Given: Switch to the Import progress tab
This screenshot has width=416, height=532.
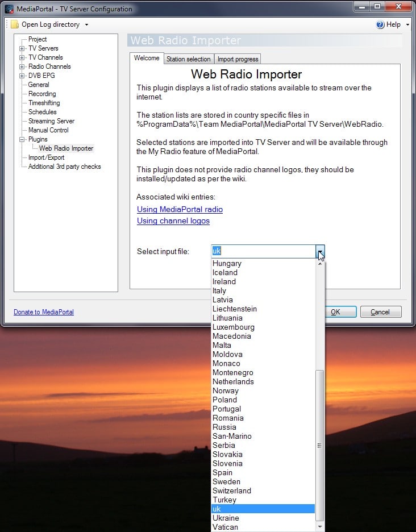Looking at the screenshot, I should (238, 59).
